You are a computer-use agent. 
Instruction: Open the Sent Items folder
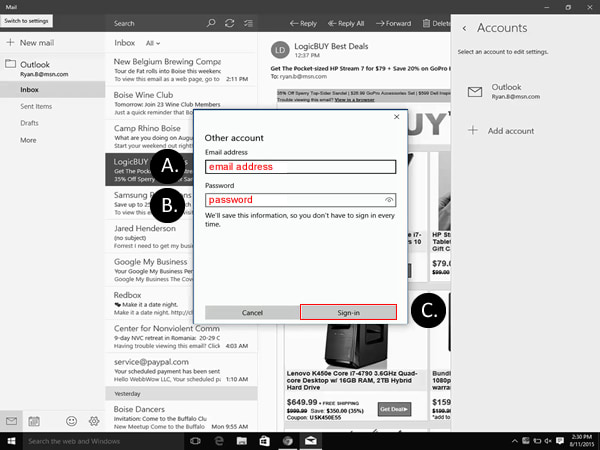click(35, 106)
